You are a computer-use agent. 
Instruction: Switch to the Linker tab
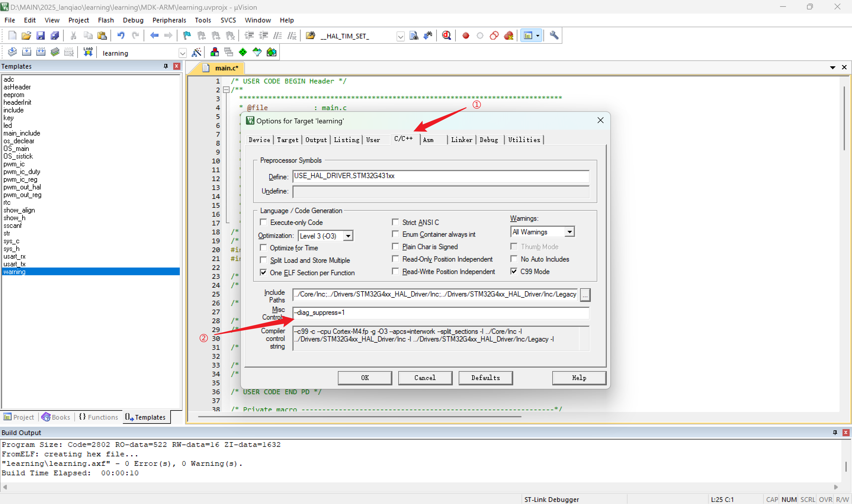point(461,140)
